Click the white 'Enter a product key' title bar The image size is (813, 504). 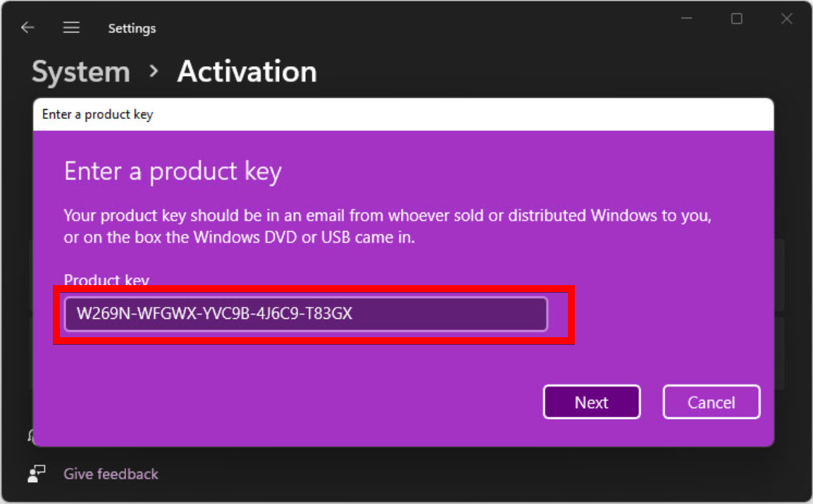[x=403, y=114]
